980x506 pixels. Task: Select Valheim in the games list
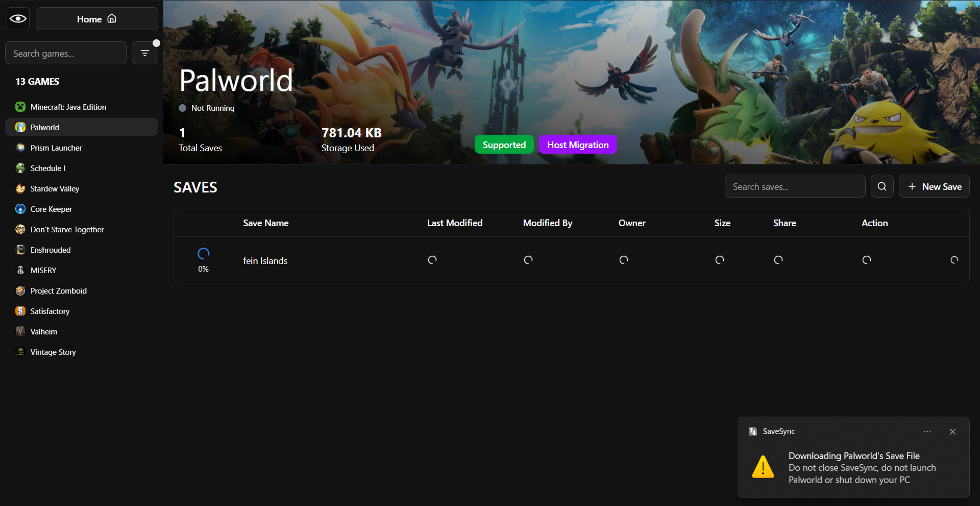tap(82, 331)
